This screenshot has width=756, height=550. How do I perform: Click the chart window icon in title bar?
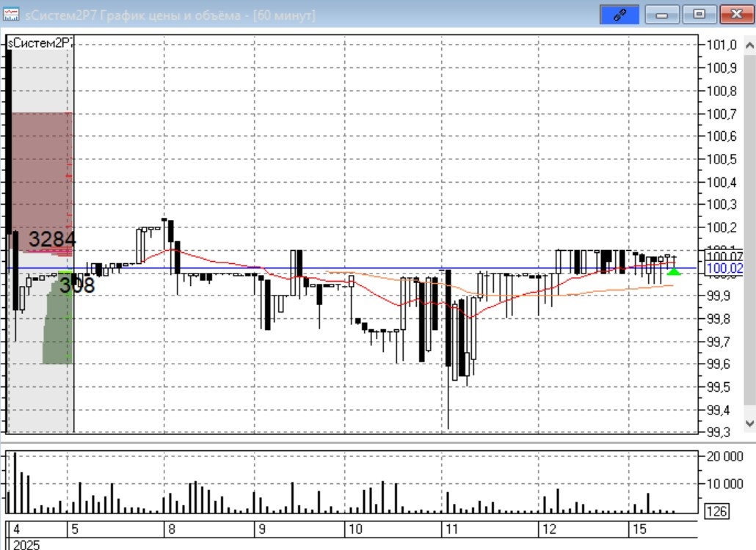pos(11,15)
